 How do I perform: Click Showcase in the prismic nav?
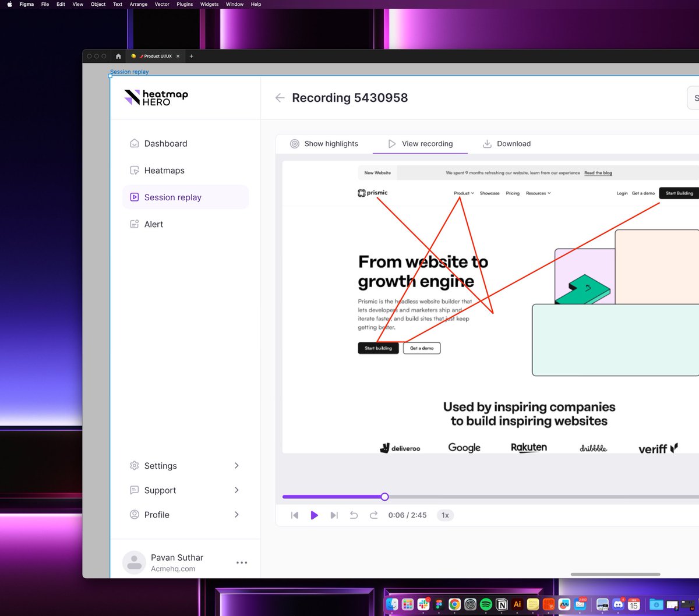tap(489, 193)
